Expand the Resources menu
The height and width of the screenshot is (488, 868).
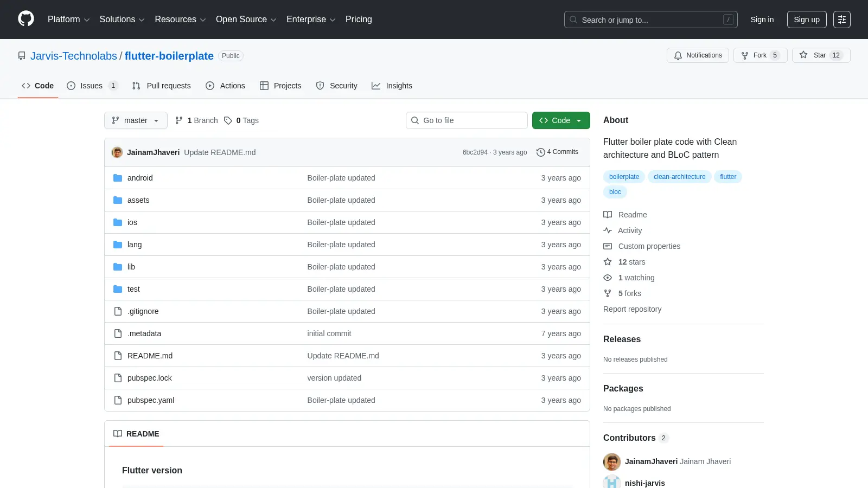[x=180, y=20]
